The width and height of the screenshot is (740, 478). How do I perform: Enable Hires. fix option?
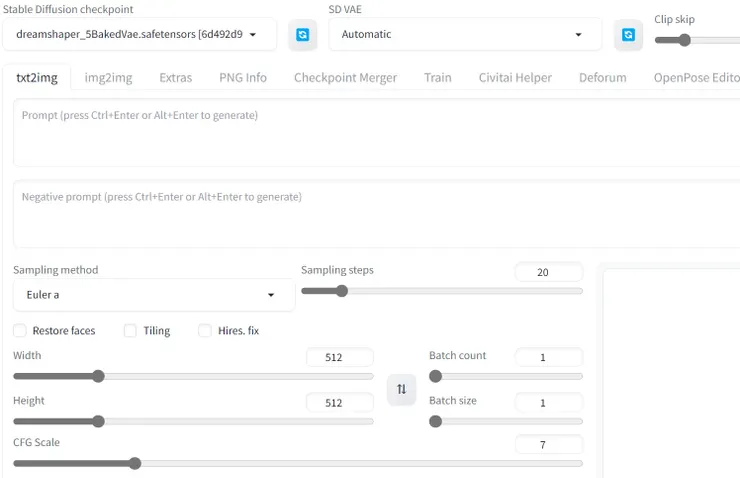[205, 331]
